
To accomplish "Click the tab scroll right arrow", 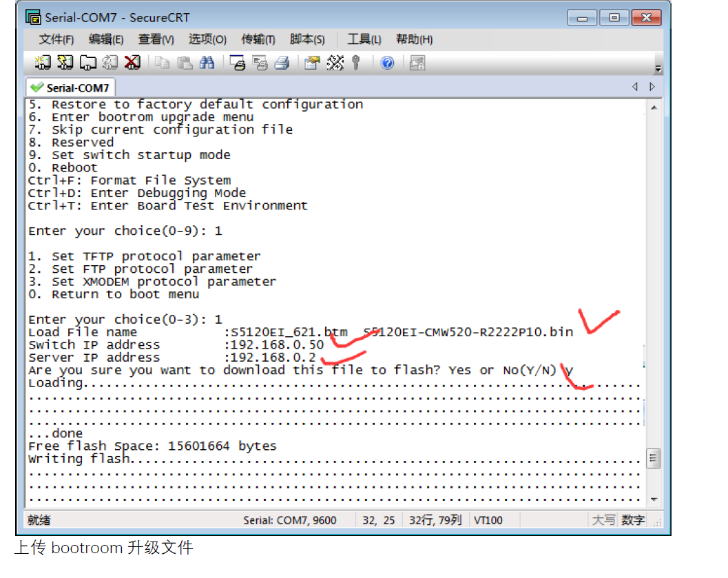I will (x=652, y=87).
